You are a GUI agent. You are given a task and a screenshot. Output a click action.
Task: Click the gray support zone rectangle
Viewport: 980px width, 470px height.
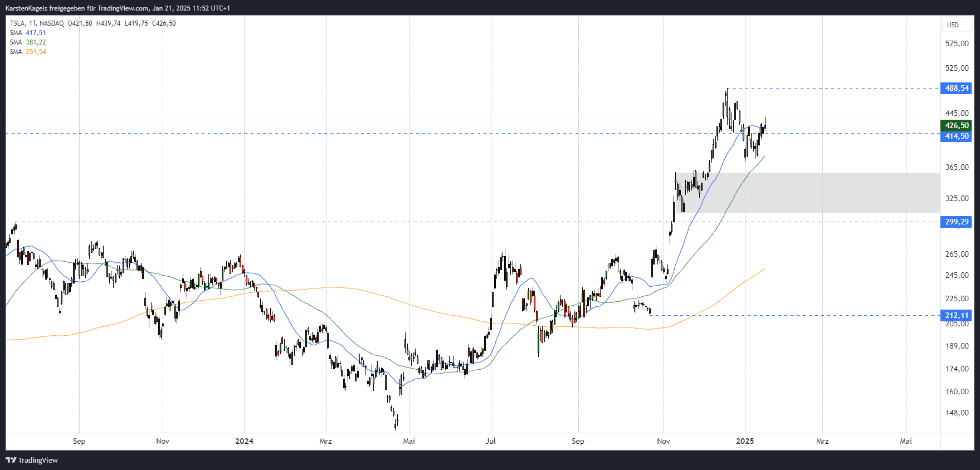click(808, 192)
